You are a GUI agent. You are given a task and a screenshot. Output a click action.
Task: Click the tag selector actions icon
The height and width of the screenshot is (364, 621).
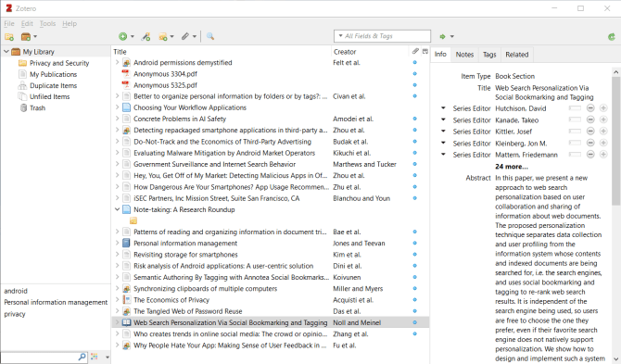pyautogui.click(x=95, y=357)
